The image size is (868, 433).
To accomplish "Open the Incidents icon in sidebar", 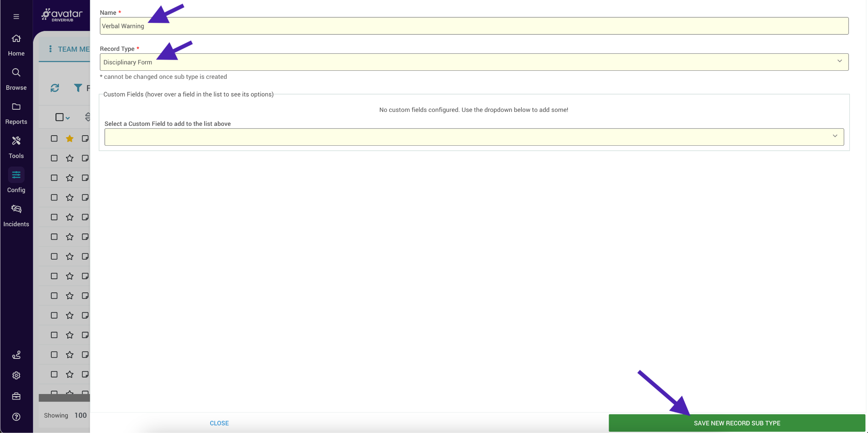I will pyautogui.click(x=16, y=209).
